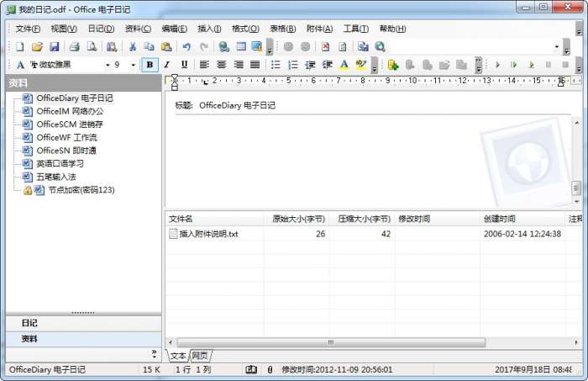Create a new document with New icon
Screen dimensions: 588x381
click(19, 47)
